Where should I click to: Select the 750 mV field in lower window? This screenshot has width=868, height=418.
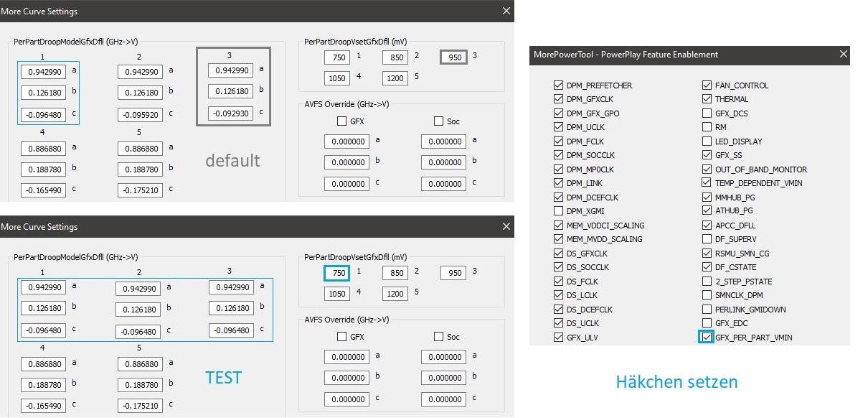[x=337, y=273]
